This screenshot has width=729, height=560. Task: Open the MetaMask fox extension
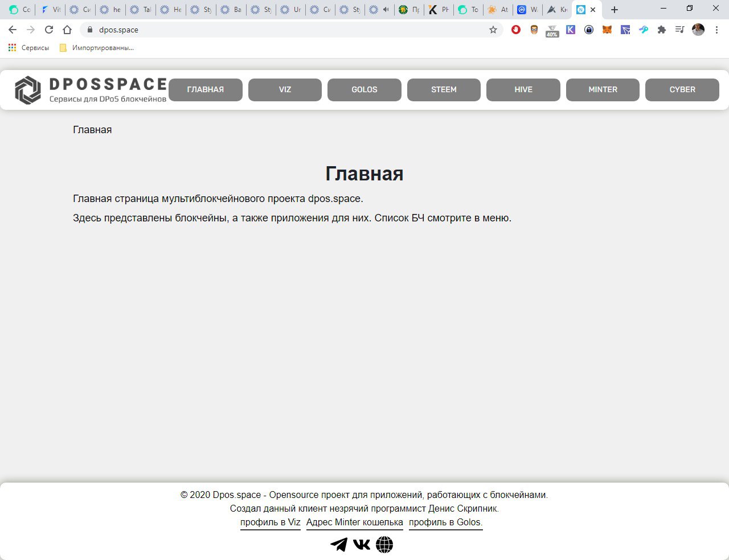tap(607, 30)
